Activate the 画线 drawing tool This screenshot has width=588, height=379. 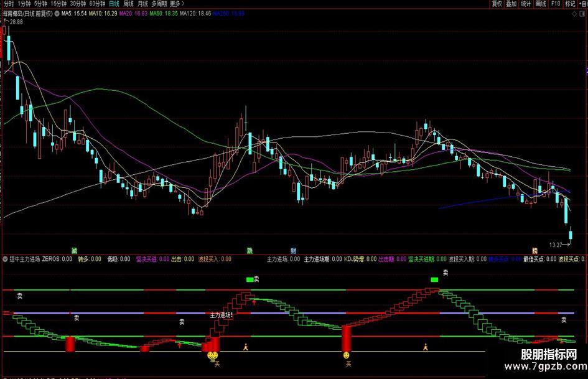[x=540, y=4]
